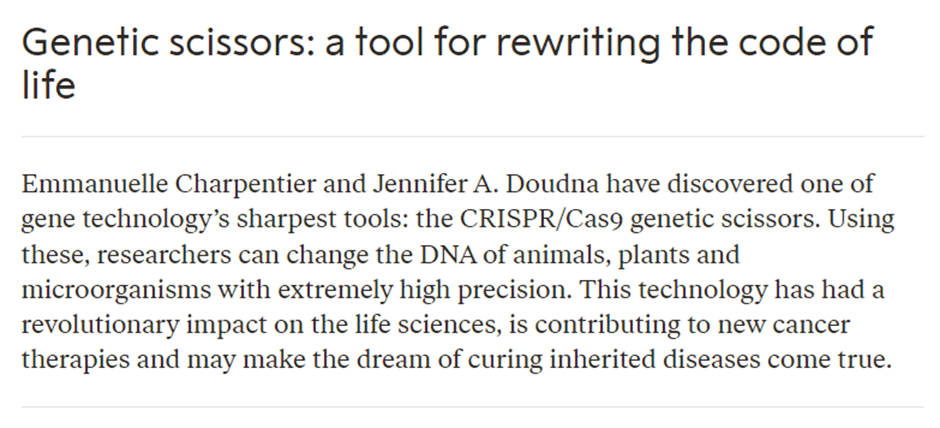This screenshot has width=940, height=428.
Task: Click the phrase "gene technology's" in the text
Action: [126, 221]
